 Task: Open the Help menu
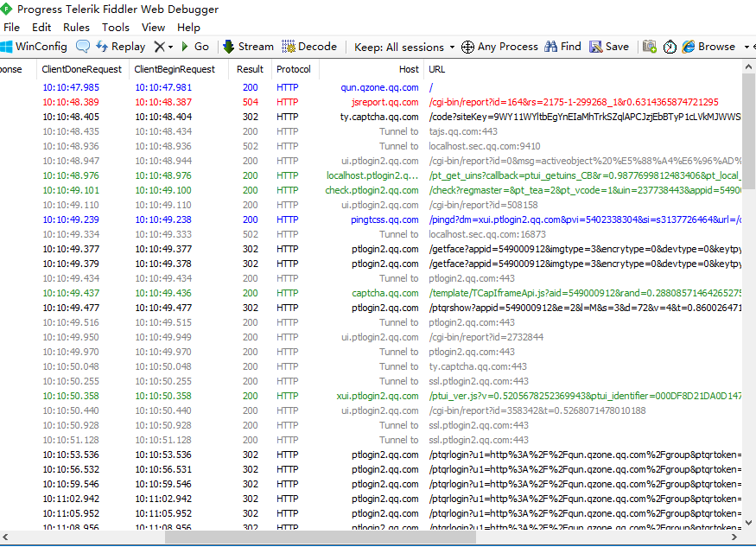188,28
